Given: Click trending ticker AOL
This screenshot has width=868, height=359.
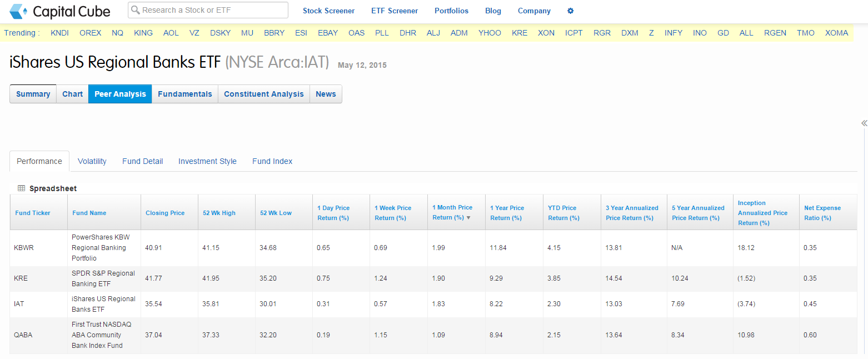Looking at the screenshot, I should coord(171,33).
